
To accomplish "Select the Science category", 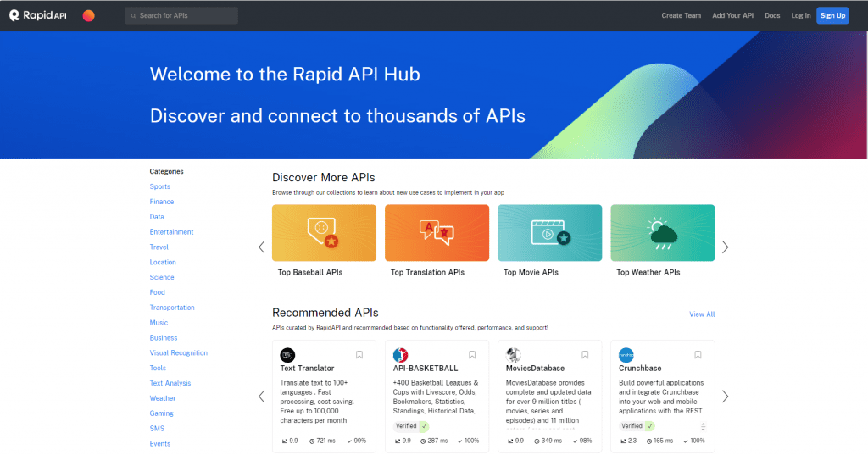I will pyautogui.click(x=162, y=277).
